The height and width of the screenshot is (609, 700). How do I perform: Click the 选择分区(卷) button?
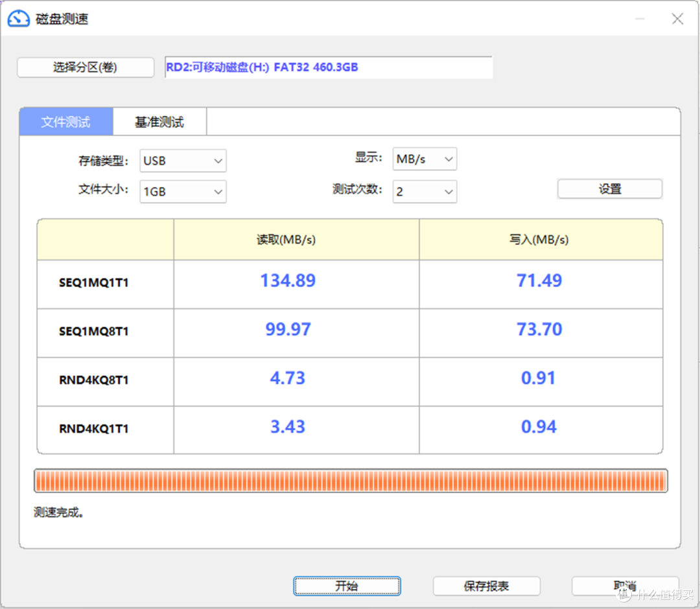(86, 67)
